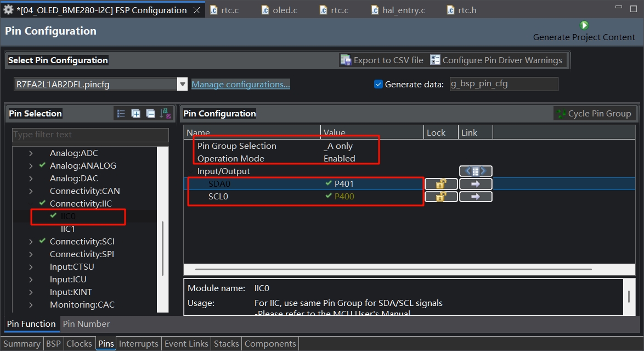Image resolution: width=644 pixels, height=351 pixels.
Task: Uncheck the Generate data checkbox
Action: click(379, 85)
